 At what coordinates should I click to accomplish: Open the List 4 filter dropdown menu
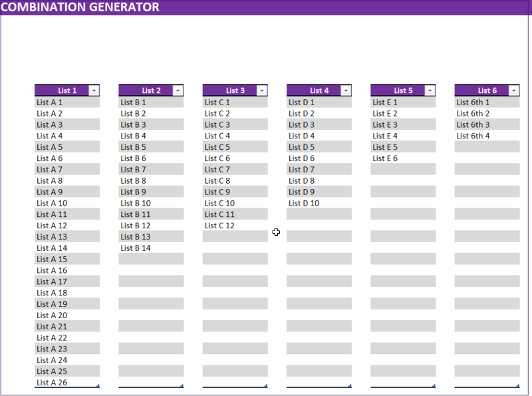[346, 91]
